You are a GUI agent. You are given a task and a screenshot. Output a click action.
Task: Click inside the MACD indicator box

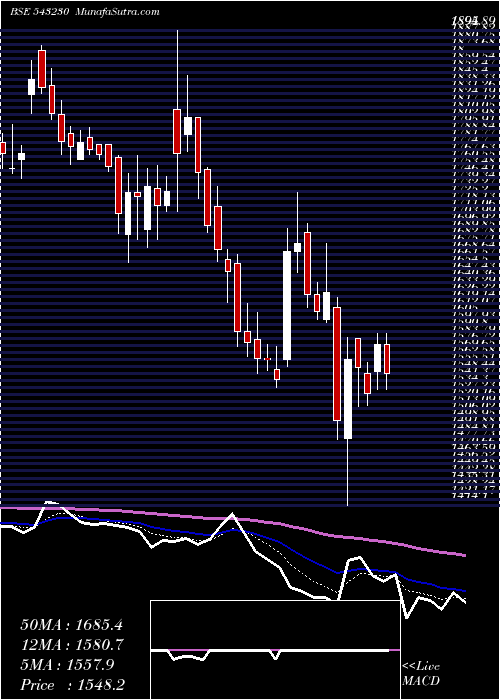pyautogui.click(x=275, y=650)
